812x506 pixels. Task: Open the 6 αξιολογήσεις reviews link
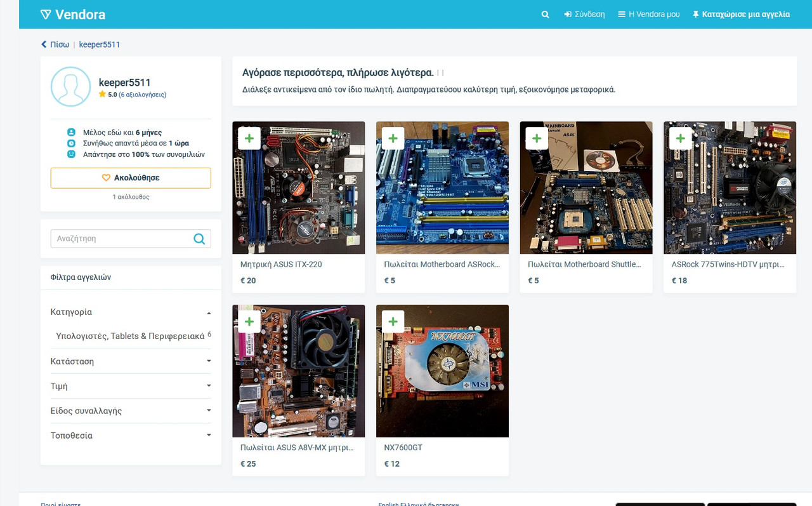click(143, 95)
